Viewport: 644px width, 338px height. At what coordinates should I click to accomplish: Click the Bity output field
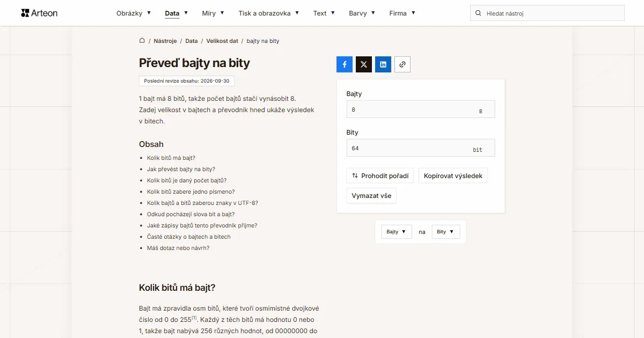pos(421,148)
